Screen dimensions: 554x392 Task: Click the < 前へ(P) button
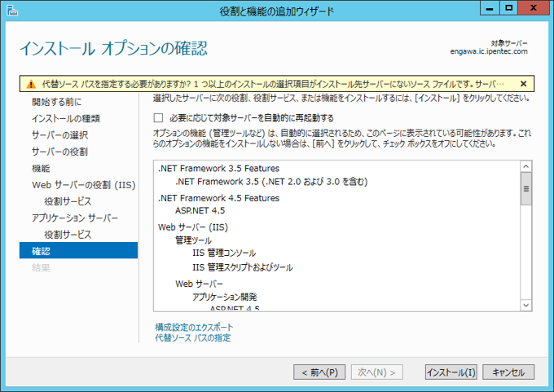click(319, 372)
